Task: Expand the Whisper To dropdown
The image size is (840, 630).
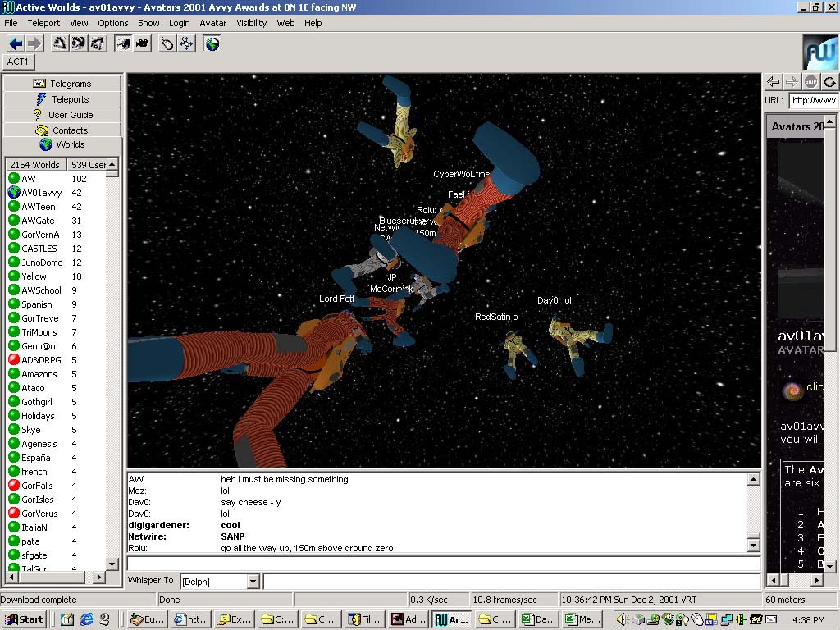Action: click(253, 582)
